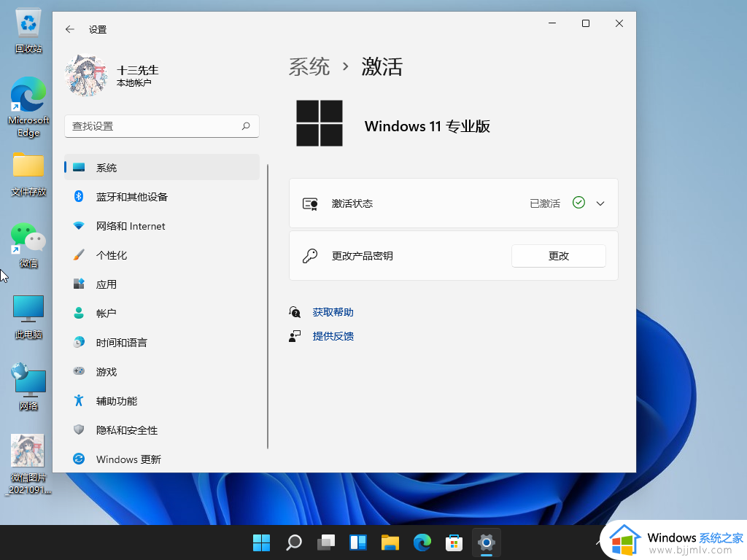
Task: Open Widgets on taskbar
Action: click(357, 542)
